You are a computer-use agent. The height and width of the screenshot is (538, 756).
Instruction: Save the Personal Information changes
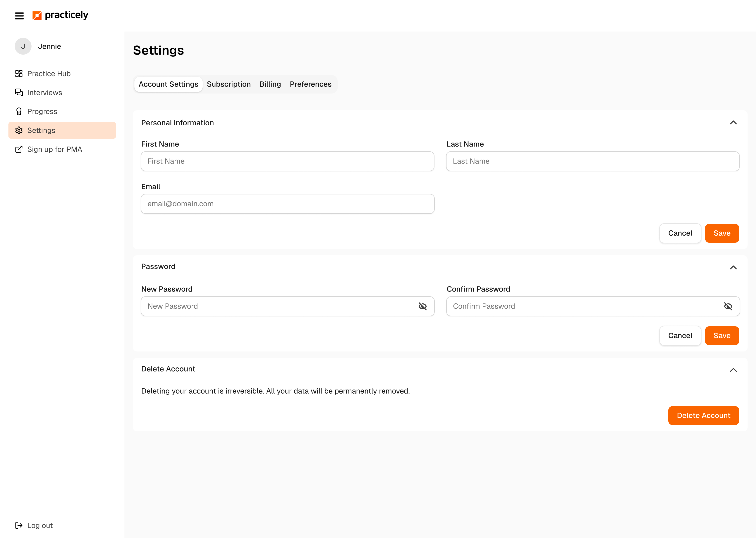click(721, 233)
